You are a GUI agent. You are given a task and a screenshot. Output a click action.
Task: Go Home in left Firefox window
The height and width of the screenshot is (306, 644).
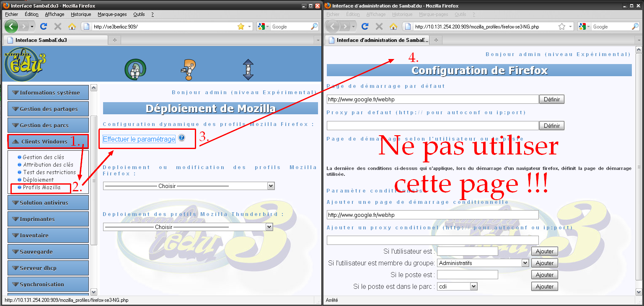click(x=72, y=26)
